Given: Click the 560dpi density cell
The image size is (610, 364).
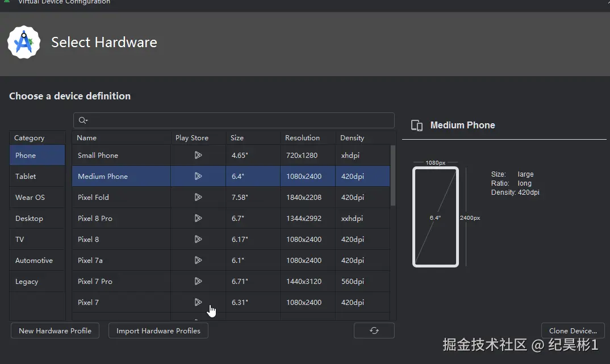Looking at the screenshot, I should click(363, 281).
